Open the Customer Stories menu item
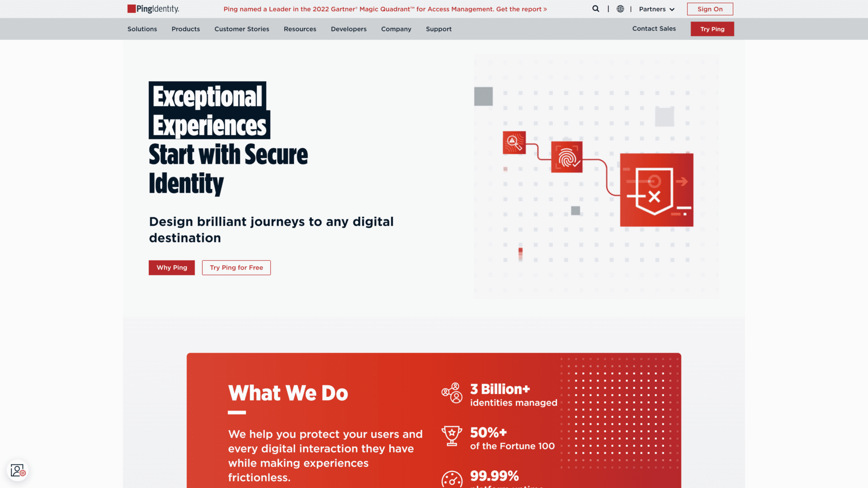 click(241, 28)
